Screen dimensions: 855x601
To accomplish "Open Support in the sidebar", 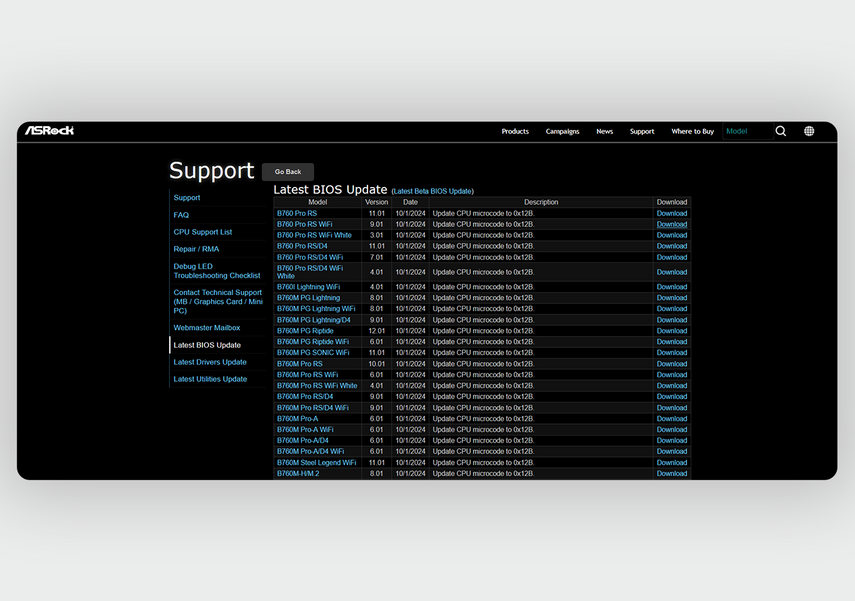I will click(187, 197).
